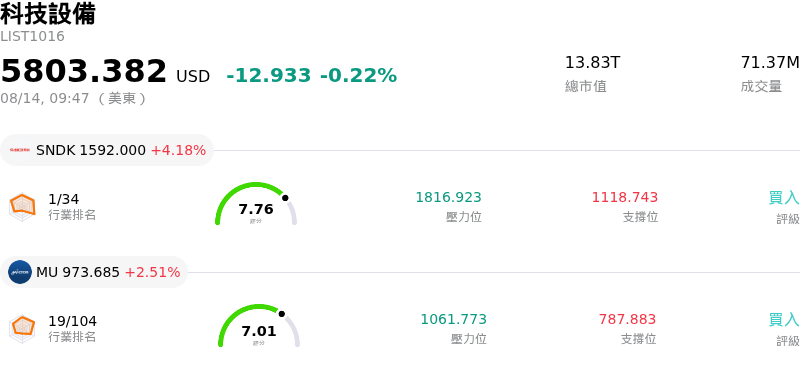Select SNDK resistance level 1816.923
The image size is (800, 366).
(x=448, y=197)
